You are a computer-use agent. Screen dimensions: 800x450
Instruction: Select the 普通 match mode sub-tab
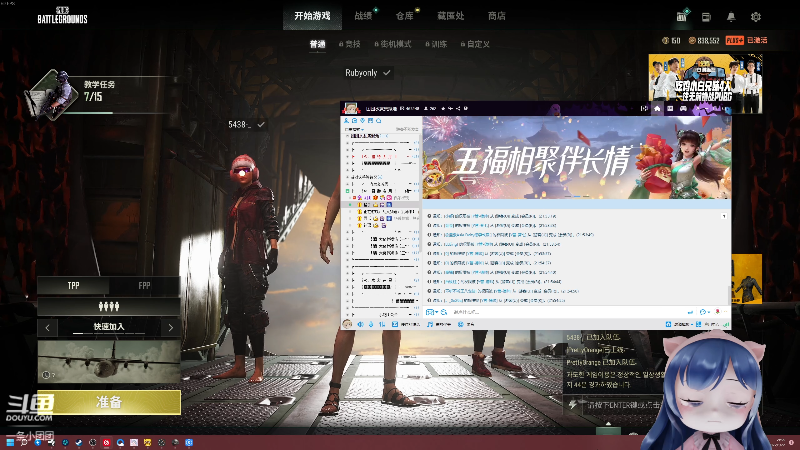317,44
